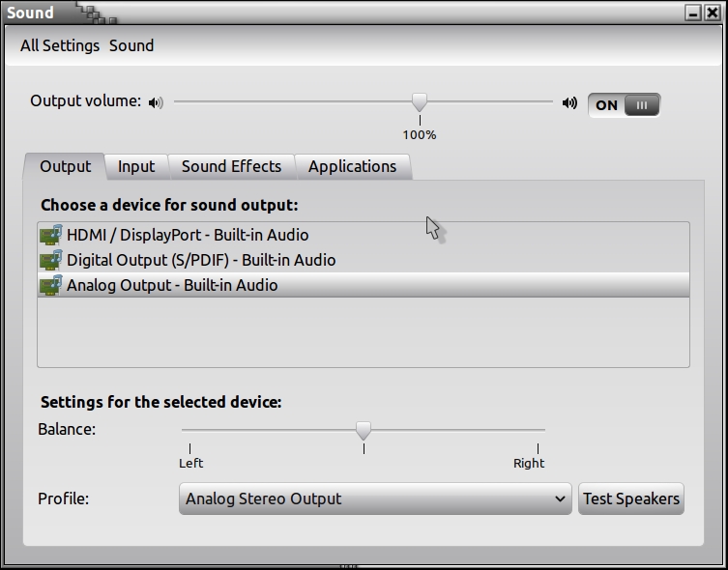This screenshot has height=570, width=728.
Task: Open the Sound Effects tab
Action: click(x=231, y=166)
